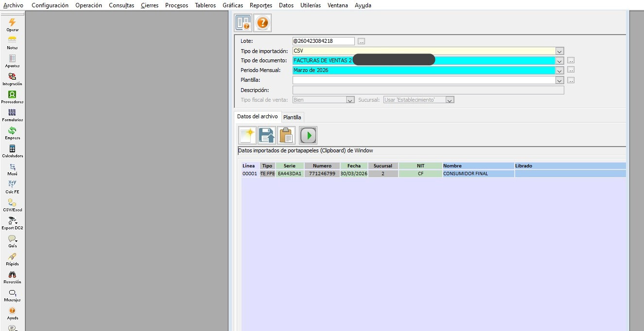Open the Periodo Mensual dropdown arrow
The height and width of the screenshot is (331, 644).
[x=559, y=71]
